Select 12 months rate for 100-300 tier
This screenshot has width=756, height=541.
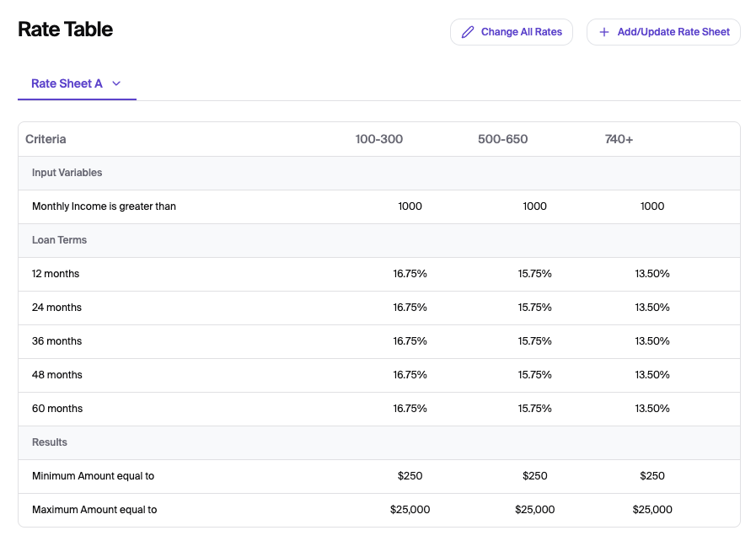410,274
